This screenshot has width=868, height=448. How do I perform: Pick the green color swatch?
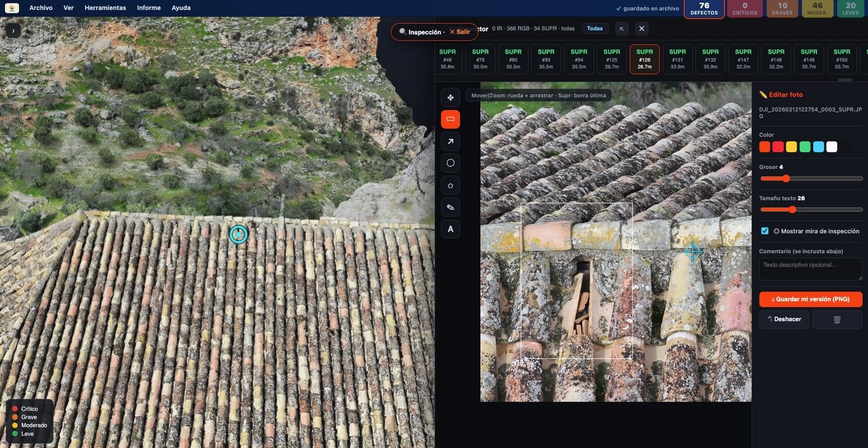805,147
